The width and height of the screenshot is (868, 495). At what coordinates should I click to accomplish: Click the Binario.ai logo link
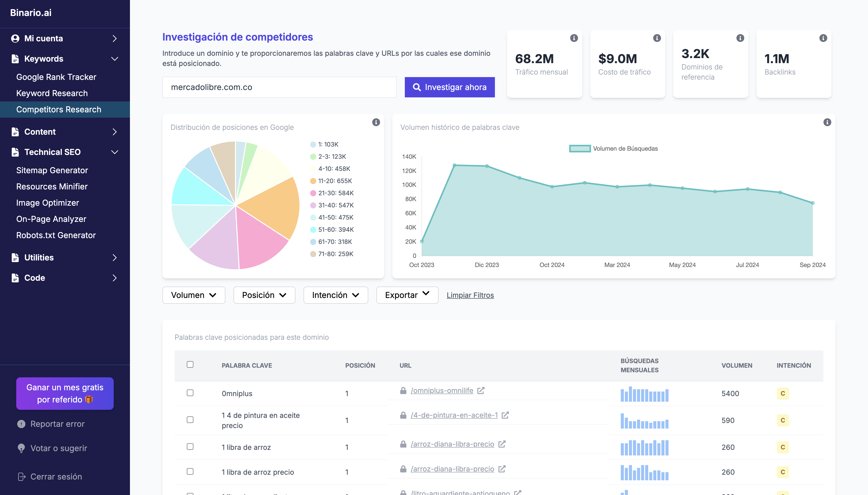[x=31, y=13]
